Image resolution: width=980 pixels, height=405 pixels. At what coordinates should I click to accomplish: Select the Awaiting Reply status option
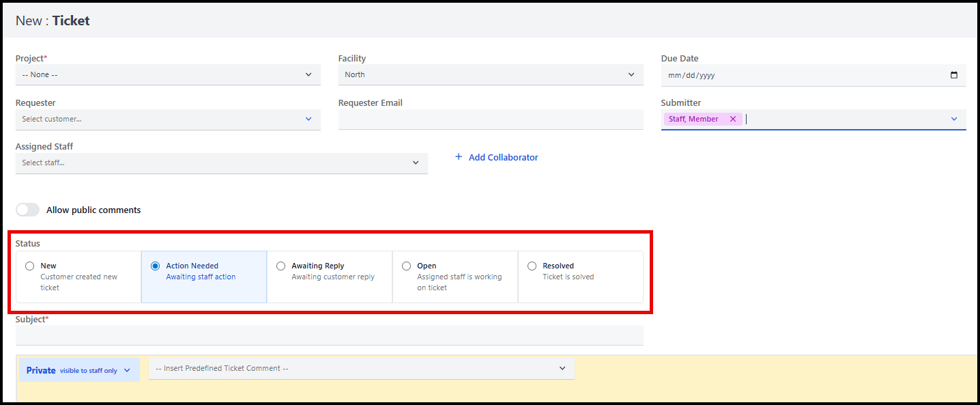tap(280, 266)
